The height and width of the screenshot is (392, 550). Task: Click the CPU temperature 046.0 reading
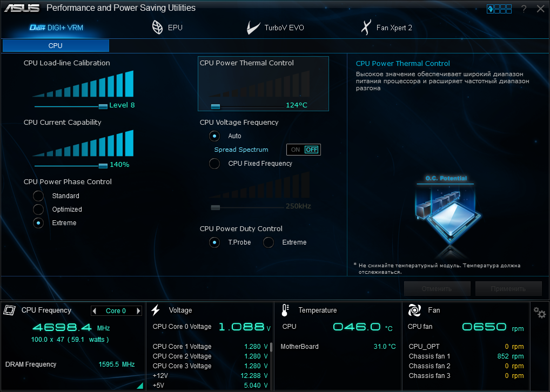(363, 327)
